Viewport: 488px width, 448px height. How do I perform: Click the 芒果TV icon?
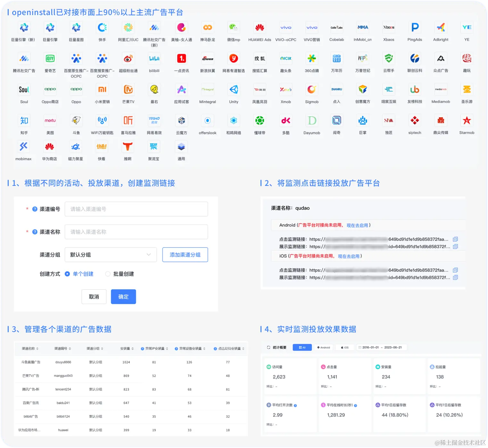[x=128, y=90]
